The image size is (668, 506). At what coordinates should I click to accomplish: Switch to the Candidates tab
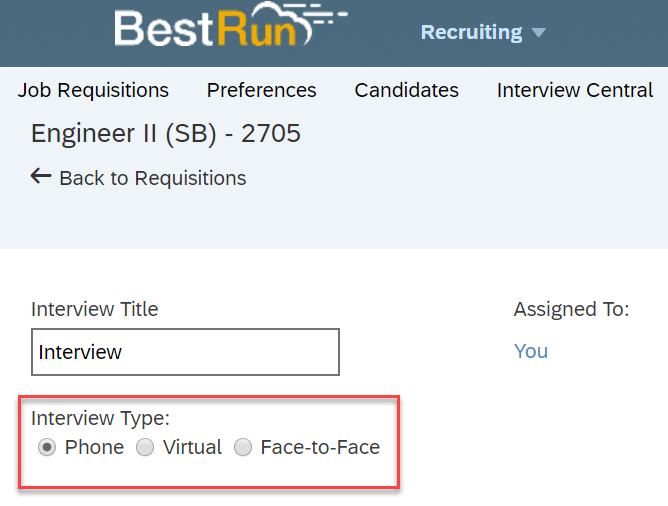coord(406,90)
